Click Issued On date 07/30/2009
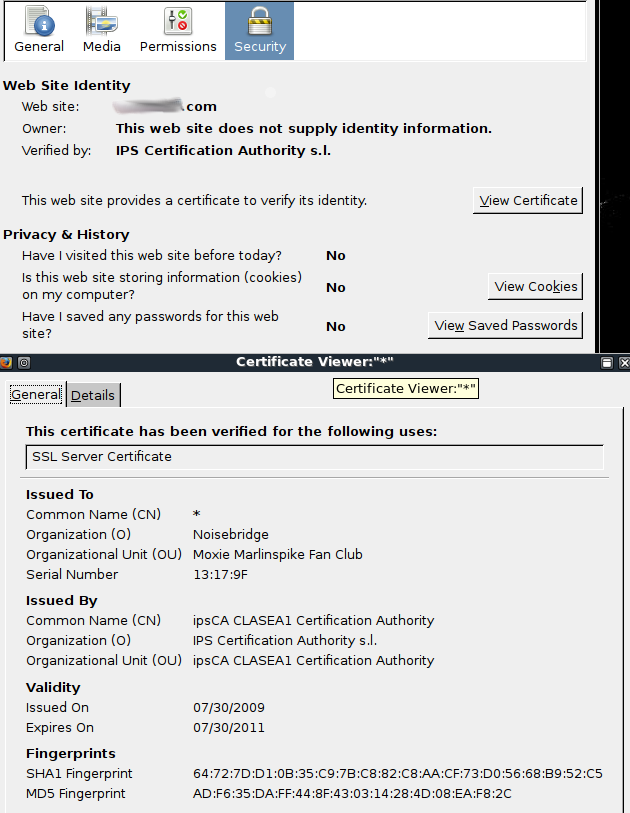This screenshot has height=813, width=630. 229,707
